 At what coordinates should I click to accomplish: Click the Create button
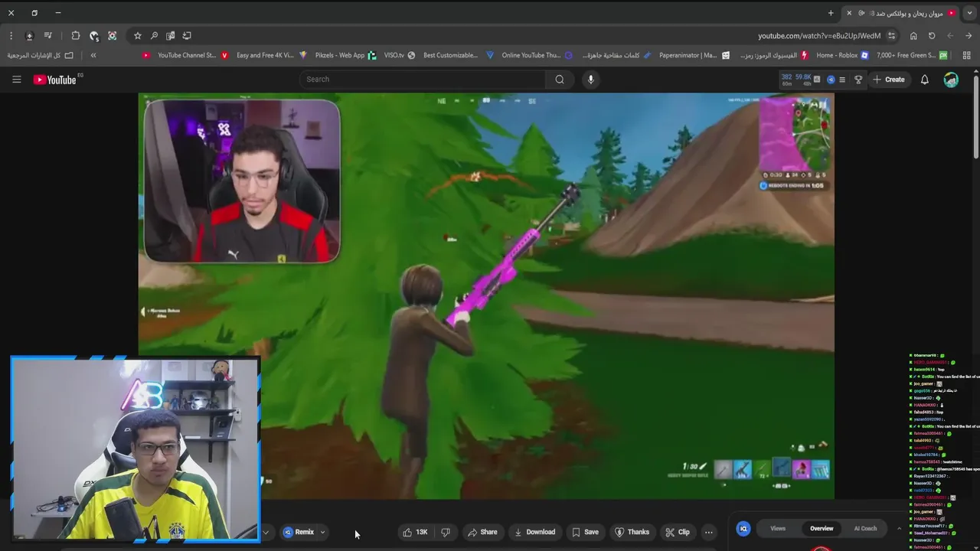888,80
